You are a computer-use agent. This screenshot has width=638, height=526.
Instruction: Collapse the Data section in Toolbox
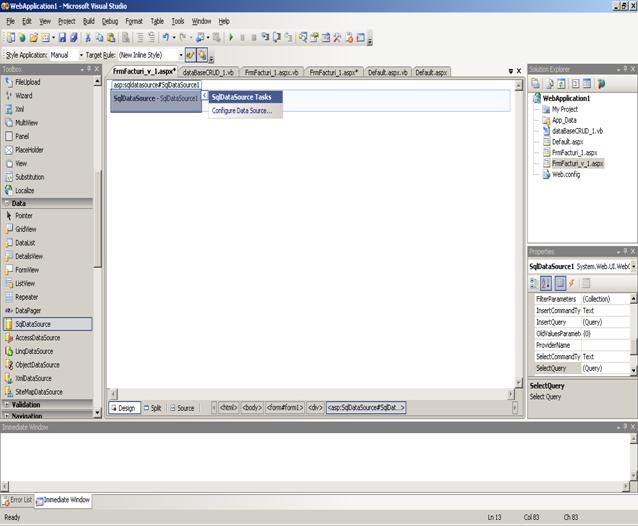[x=7, y=203]
